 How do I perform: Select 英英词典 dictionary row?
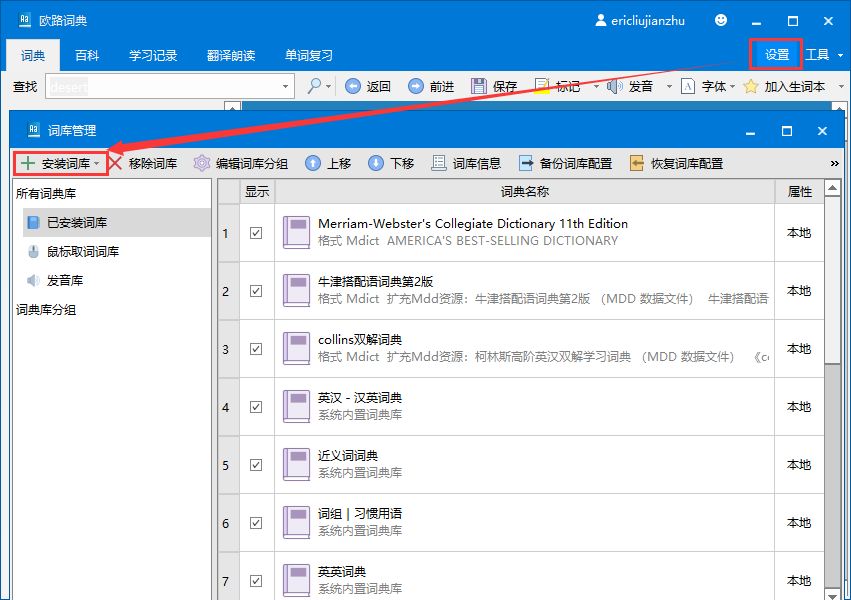(x=521, y=577)
